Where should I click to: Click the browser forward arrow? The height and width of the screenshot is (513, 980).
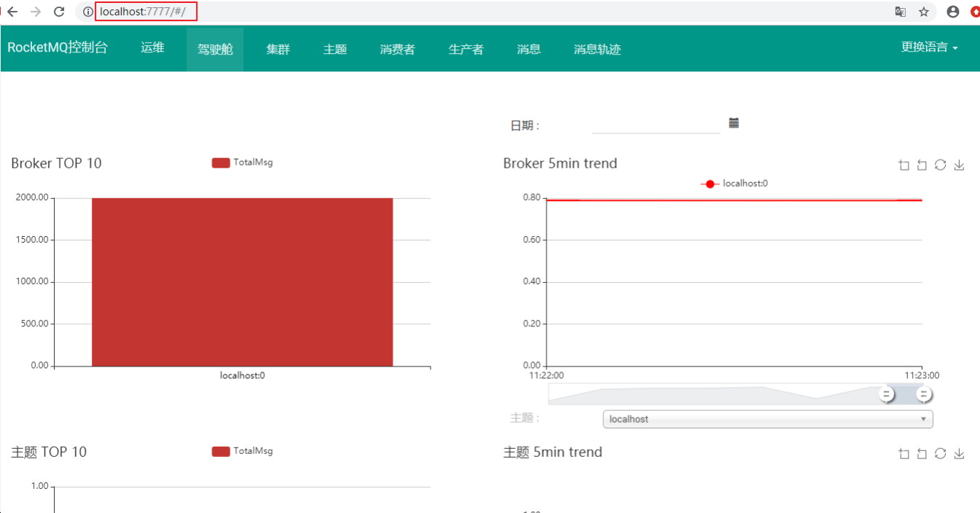tap(36, 12)
